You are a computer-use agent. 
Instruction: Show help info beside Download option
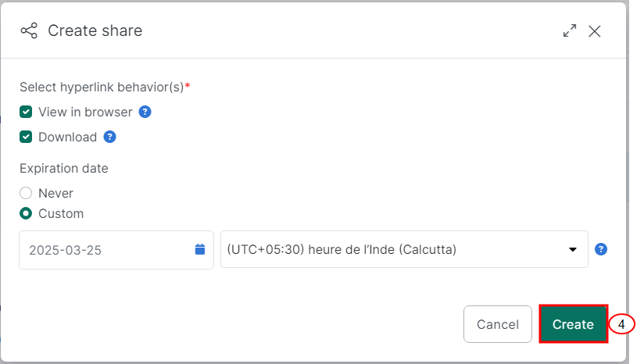tap(109, 137)
